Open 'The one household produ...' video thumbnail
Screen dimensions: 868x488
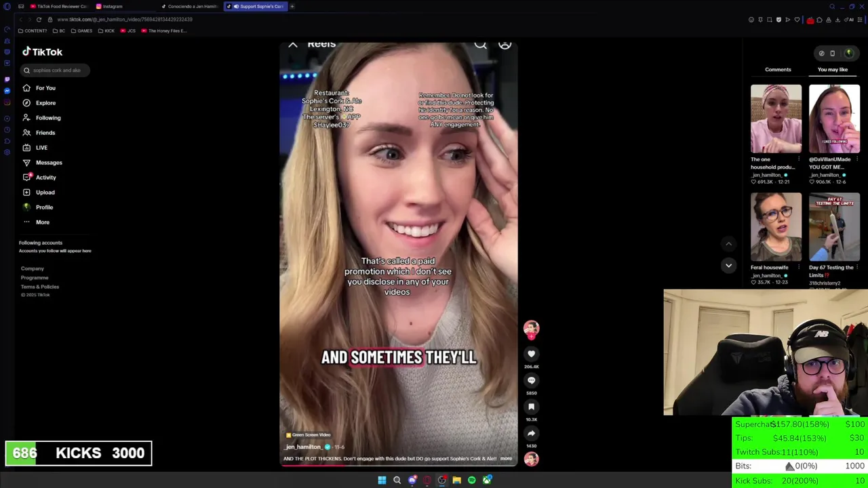[x=776, y=119]
